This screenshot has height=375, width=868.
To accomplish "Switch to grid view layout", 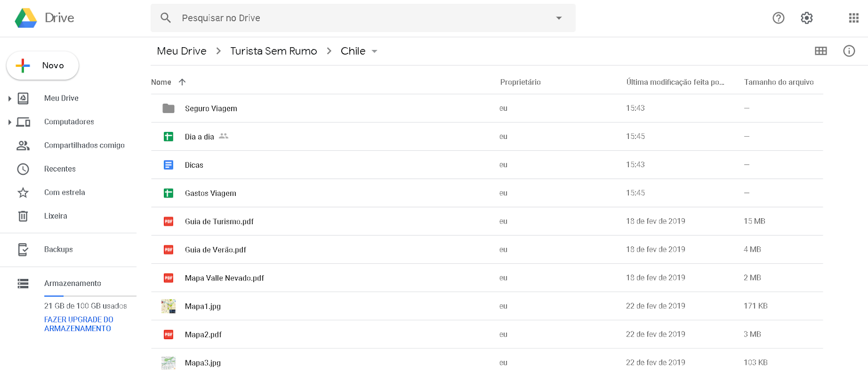I will click(821, 50).
